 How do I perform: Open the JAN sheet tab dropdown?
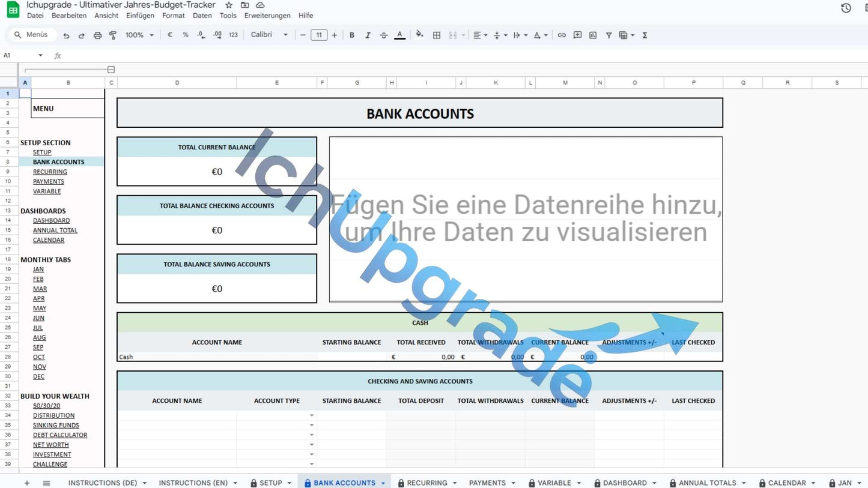[x=858, y=483]
